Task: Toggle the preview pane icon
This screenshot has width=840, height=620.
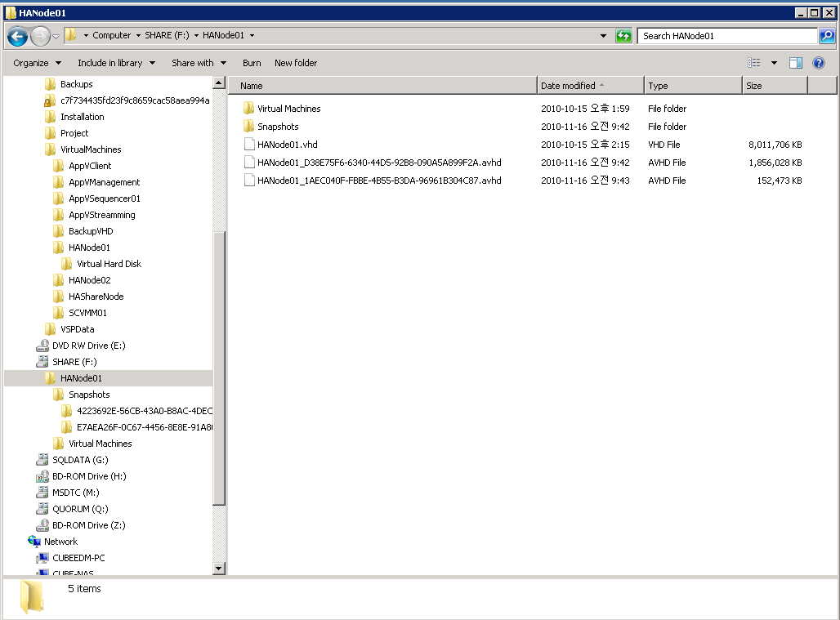Action: (x=796, y=63)
